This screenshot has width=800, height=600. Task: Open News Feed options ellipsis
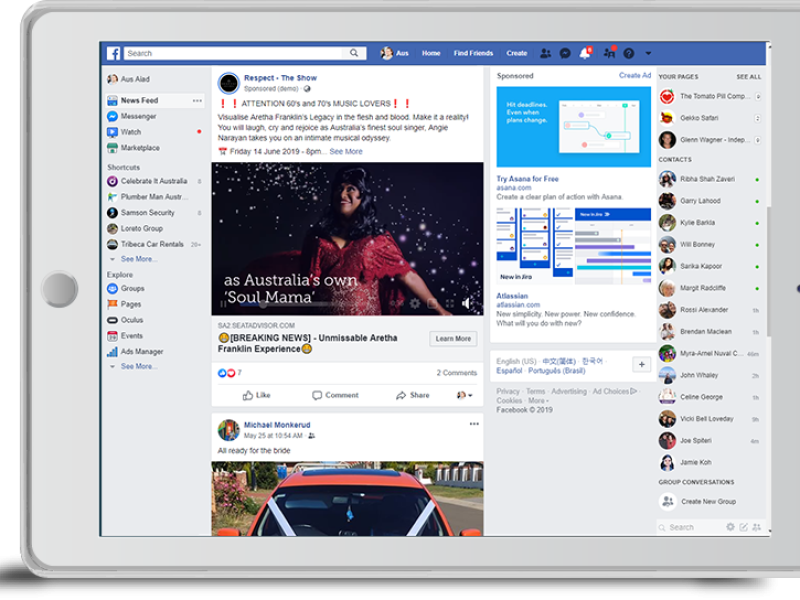coord(197,101)
